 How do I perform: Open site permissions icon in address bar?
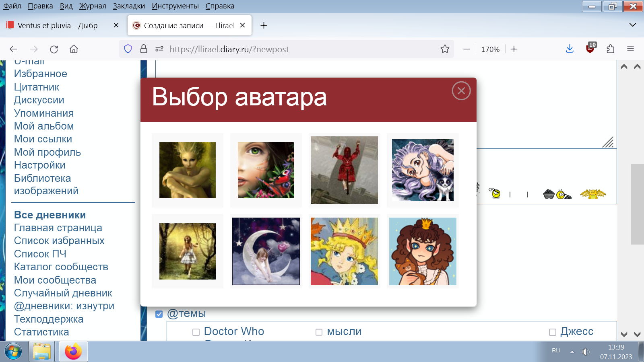pyautogui.click(x=159, y=49)
